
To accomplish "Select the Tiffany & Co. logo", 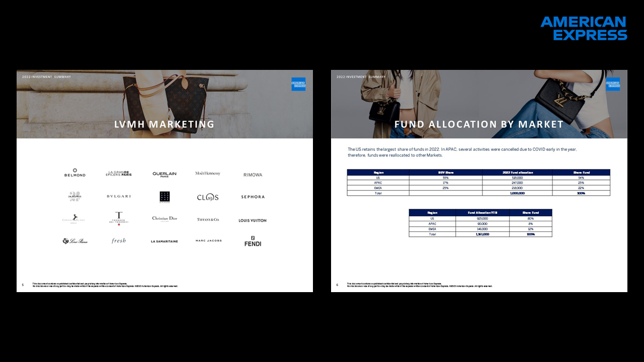I will [208, 220].
